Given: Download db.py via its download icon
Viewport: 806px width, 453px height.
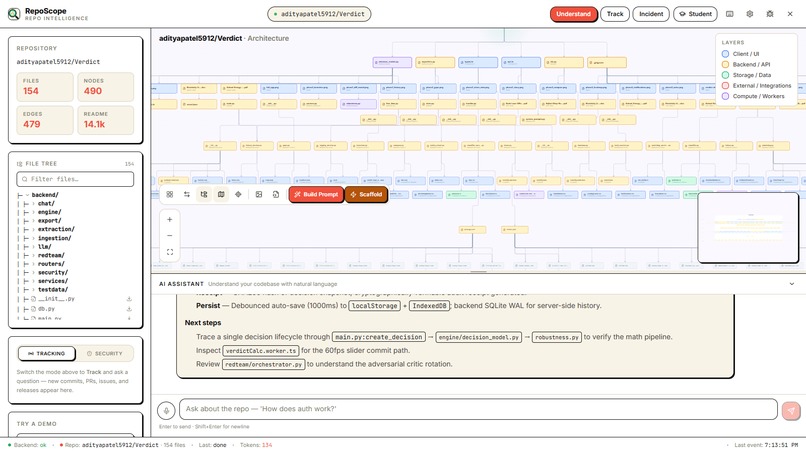Looking at the screenshot, I should click(x=129, y=309).
